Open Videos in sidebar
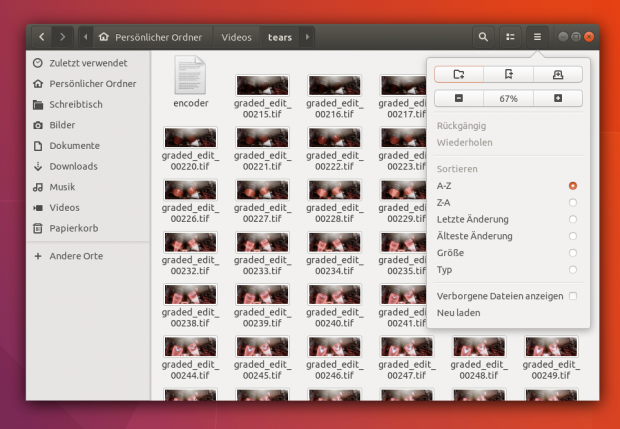620x429 pixels. point(88,207)
